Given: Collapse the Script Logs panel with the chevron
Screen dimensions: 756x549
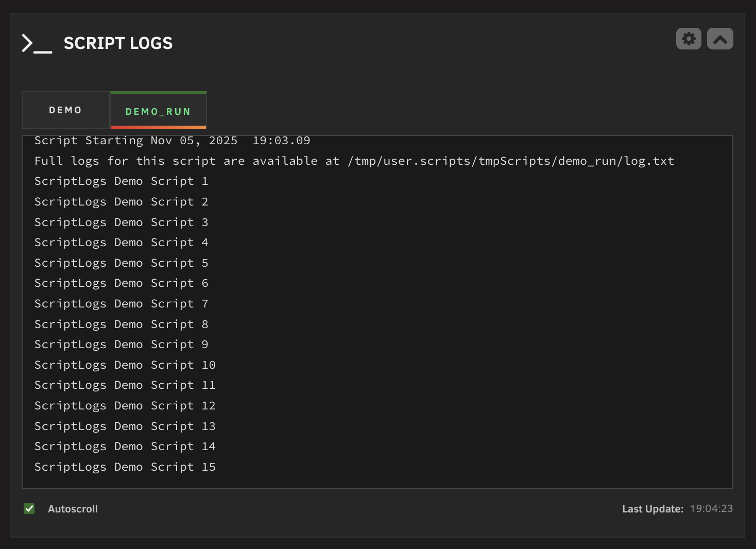Looking at the screenshot, I should click(x=720, y=39).
